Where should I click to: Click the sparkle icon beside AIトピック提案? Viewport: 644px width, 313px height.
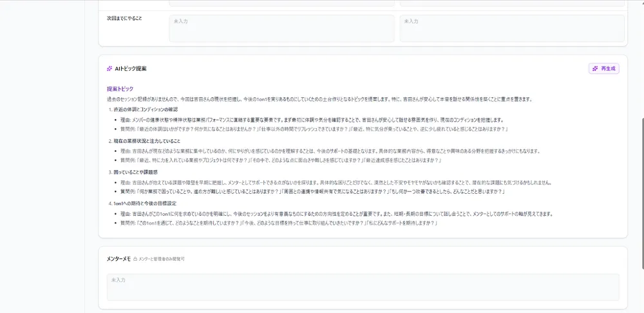click(109, 69)
